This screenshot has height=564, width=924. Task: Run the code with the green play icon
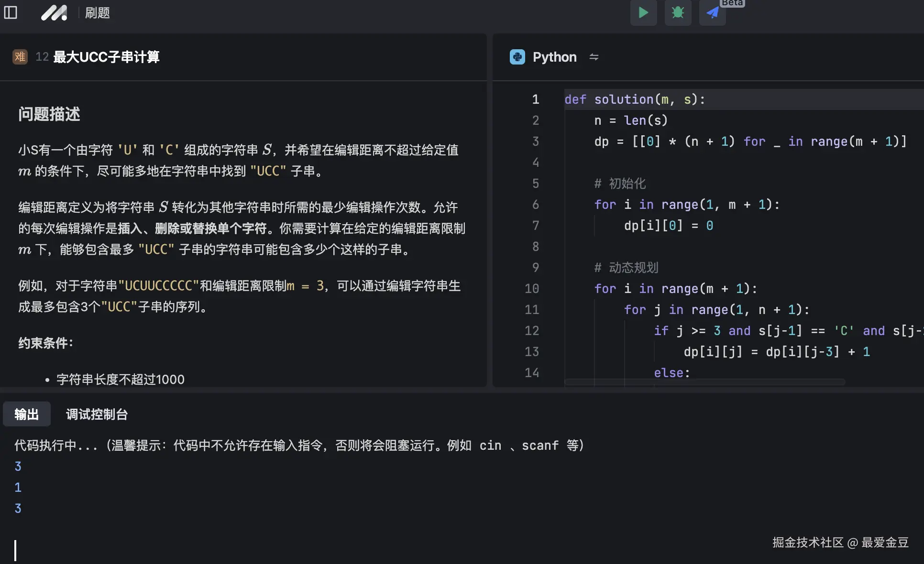coord(643,13)
